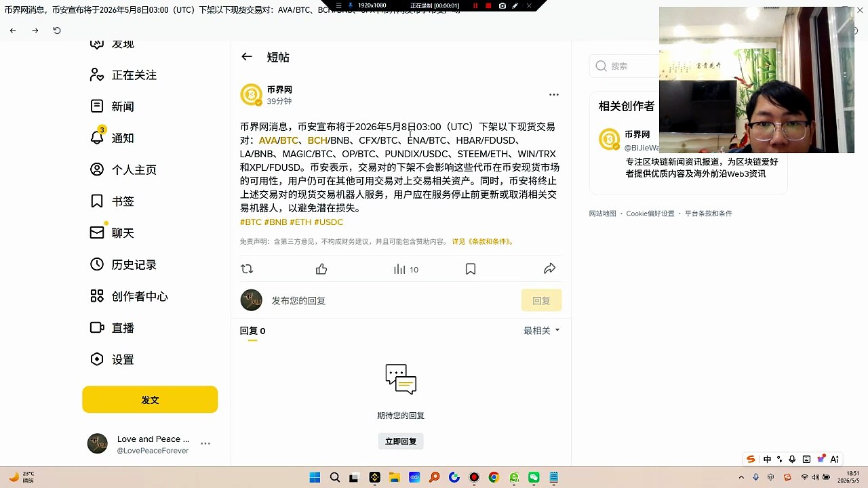Image resolution: width=868 pixels, height=488 pixels.
Task: Toggle the microphone on the IME toolbar
Action: point(792,460)
